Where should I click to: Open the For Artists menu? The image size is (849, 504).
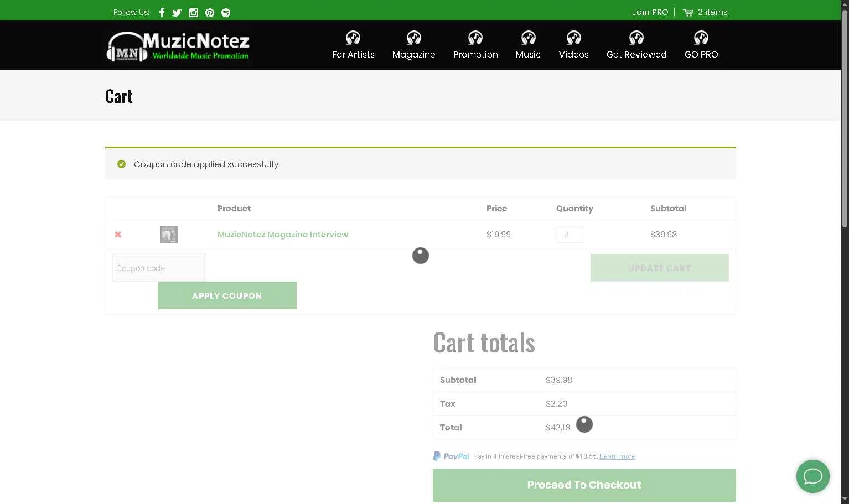(353, 54)
